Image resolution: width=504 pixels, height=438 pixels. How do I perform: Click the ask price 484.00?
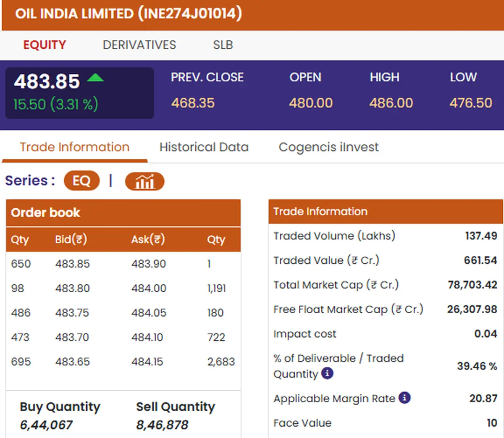coord(149,288)
